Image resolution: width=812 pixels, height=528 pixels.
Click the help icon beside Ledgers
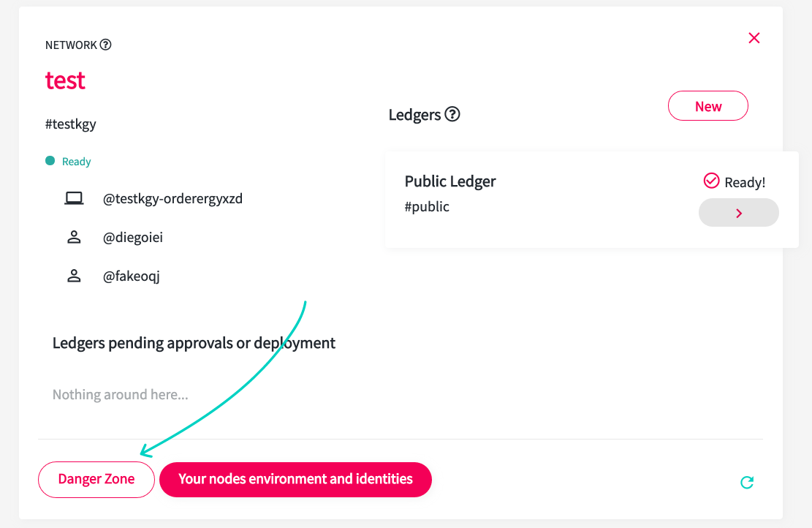(x=452, y=114)
